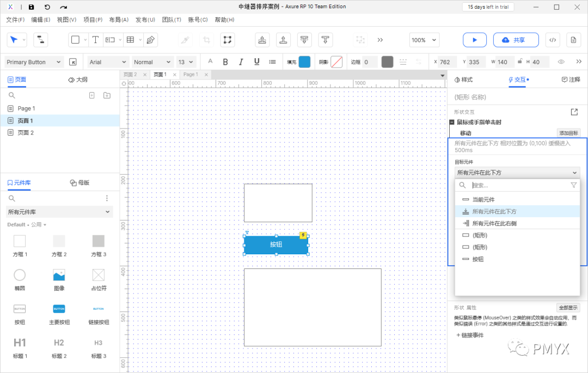Click the Undo arrow icon
Screen dimensions: 588x373
(47, 7)
